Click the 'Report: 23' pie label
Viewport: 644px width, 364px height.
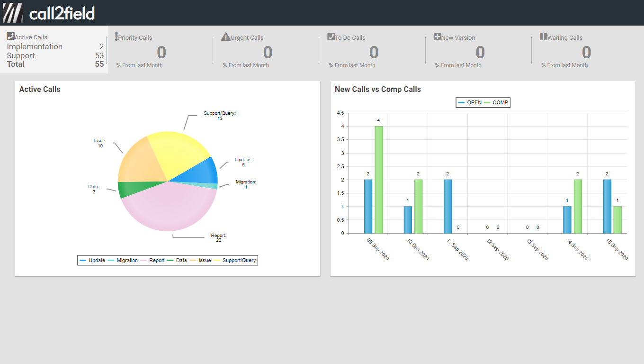click(x=219, y=238)
